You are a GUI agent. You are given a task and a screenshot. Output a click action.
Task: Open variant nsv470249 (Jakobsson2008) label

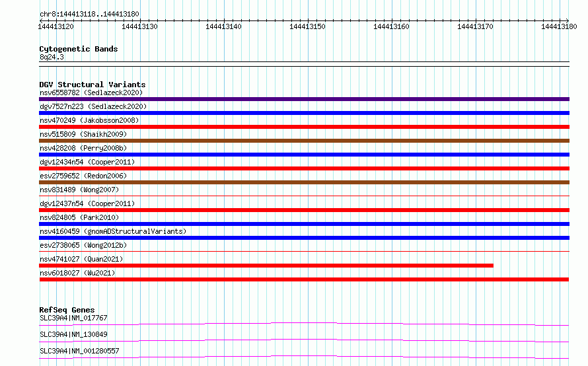[89, 120]
